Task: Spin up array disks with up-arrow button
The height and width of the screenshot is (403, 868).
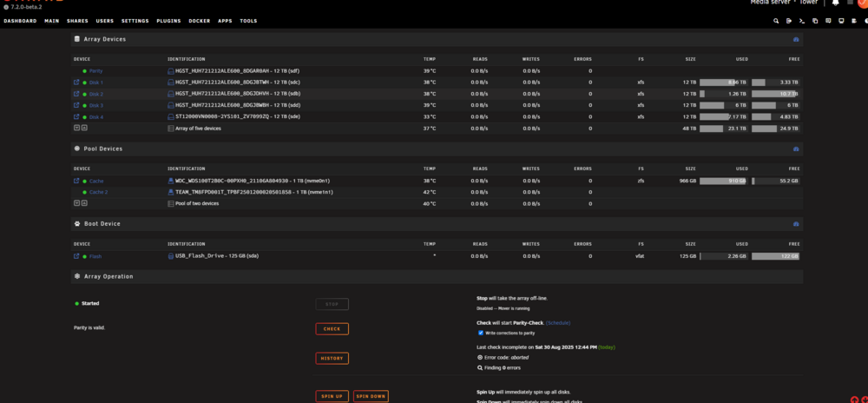Action: 84,128
